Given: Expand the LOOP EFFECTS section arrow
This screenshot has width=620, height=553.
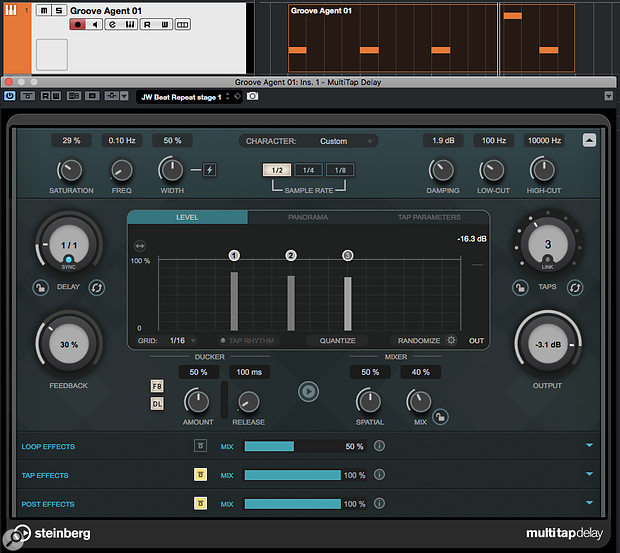Looking at the screenshot, I should [x=589, y=445].
